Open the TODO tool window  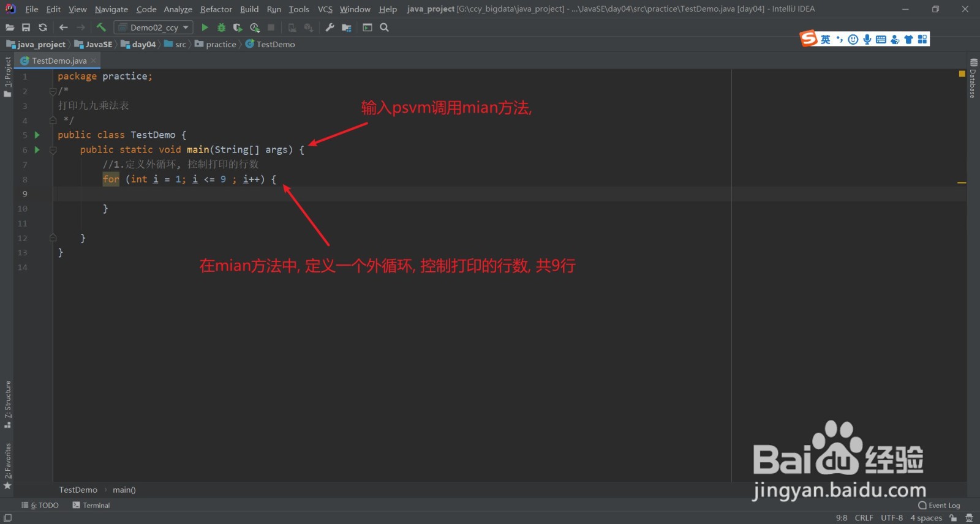40,506
